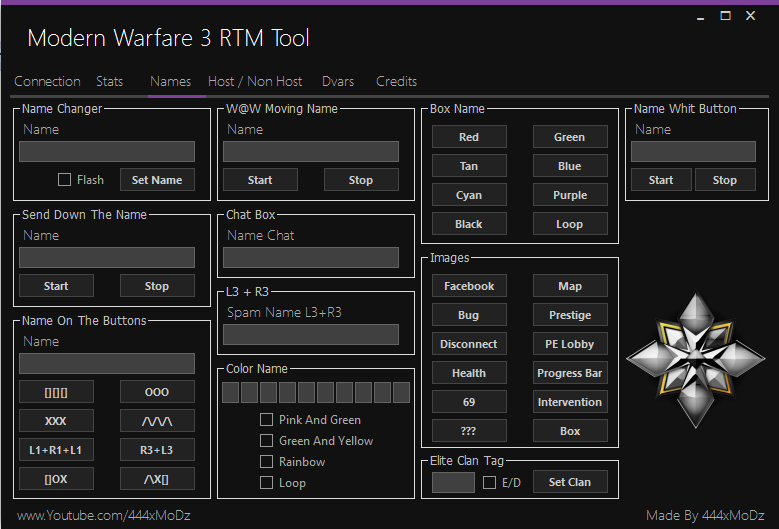The width and height of the screenshot is (779, 529).
Task: Enable the Rainbow color name checkbox
Action: click(266, 461)
